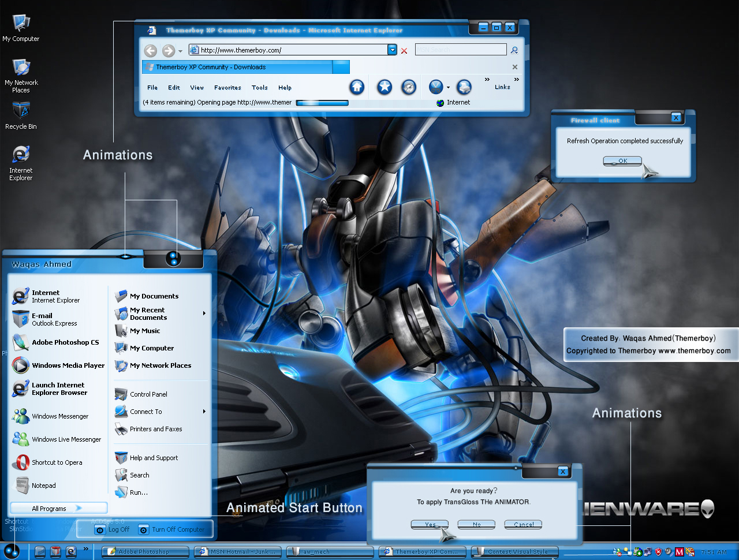
Task: Open Back/Forward recent pages dropdown arrow
Action: point(180,51)
